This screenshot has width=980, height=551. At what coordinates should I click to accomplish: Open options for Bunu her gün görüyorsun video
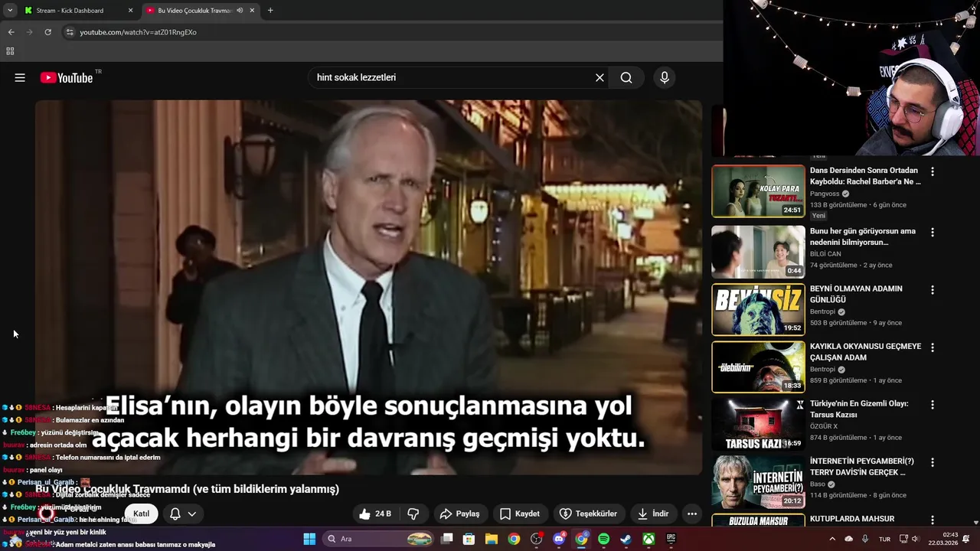[x=933, y=232]
